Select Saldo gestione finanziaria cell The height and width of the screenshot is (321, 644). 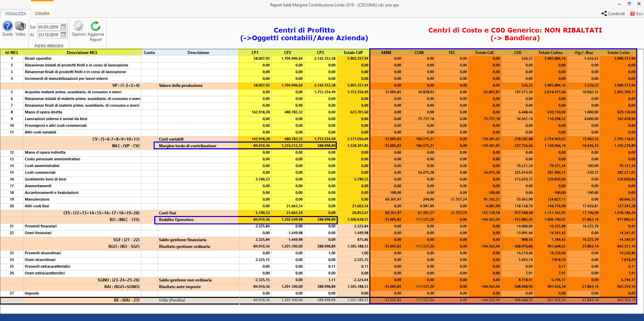pos(198,240)
